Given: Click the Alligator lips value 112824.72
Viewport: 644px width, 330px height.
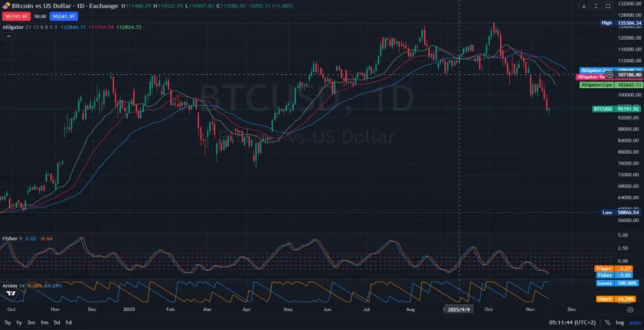Looking at the screenshot, I should 129,26.
